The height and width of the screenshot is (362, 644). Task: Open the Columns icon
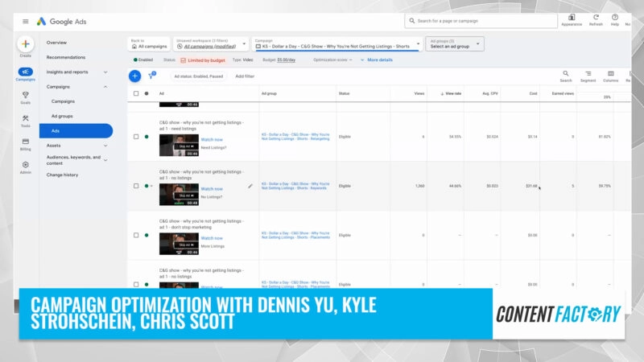click(611, 73)
